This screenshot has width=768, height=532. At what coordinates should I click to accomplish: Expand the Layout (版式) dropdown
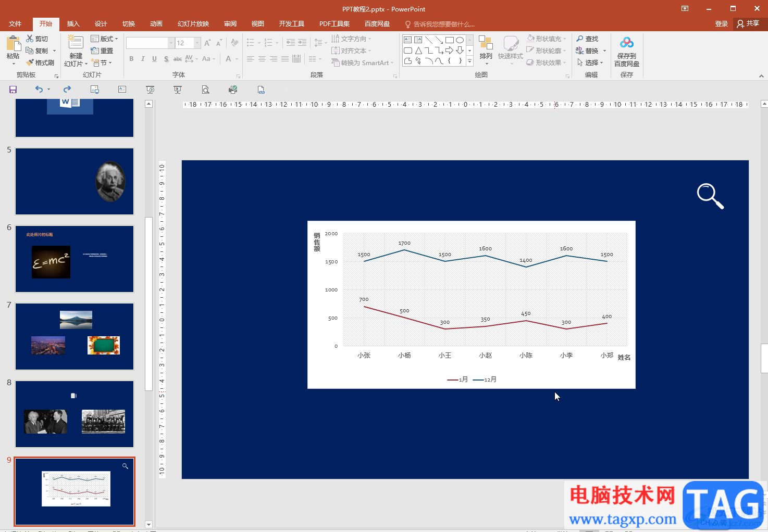point(104,39)
